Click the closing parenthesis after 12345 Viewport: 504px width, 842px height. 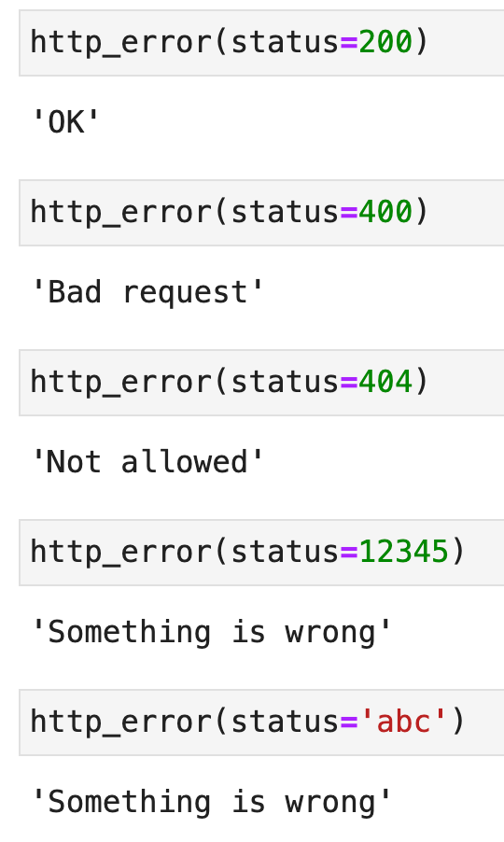coord(457,552)
